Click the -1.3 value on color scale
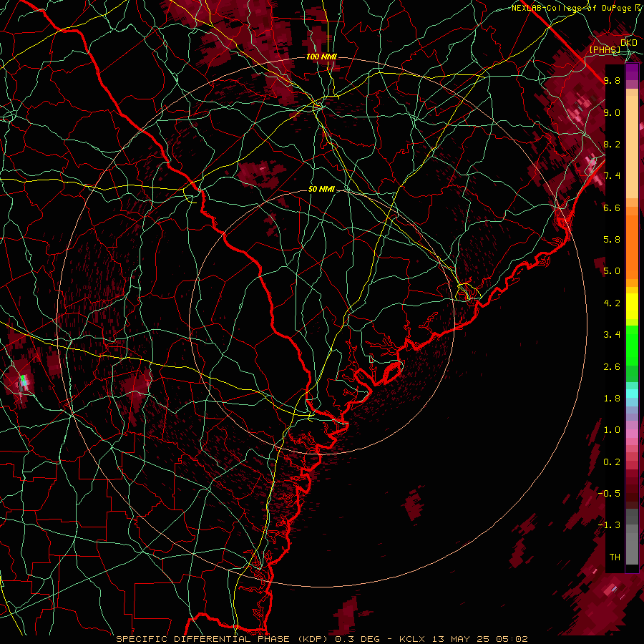 (x=609, y=525)
